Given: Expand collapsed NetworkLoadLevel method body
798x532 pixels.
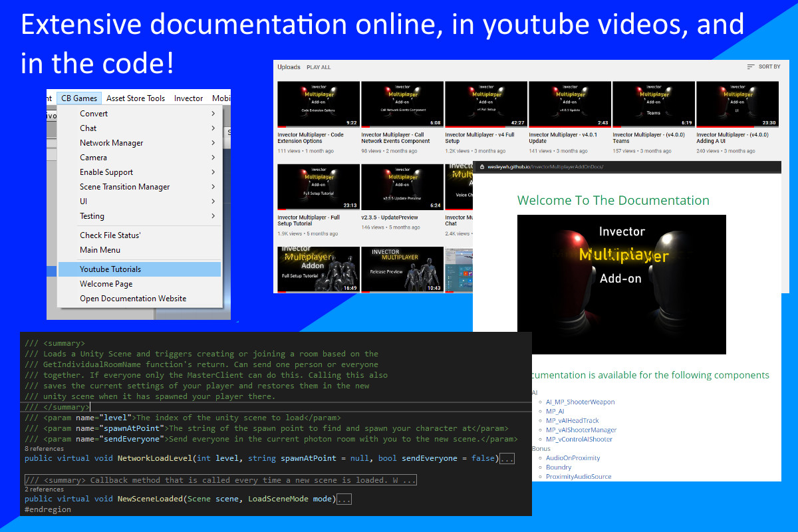Looking at the screenshot, I should pyautogui.click(x=507, y=458).
